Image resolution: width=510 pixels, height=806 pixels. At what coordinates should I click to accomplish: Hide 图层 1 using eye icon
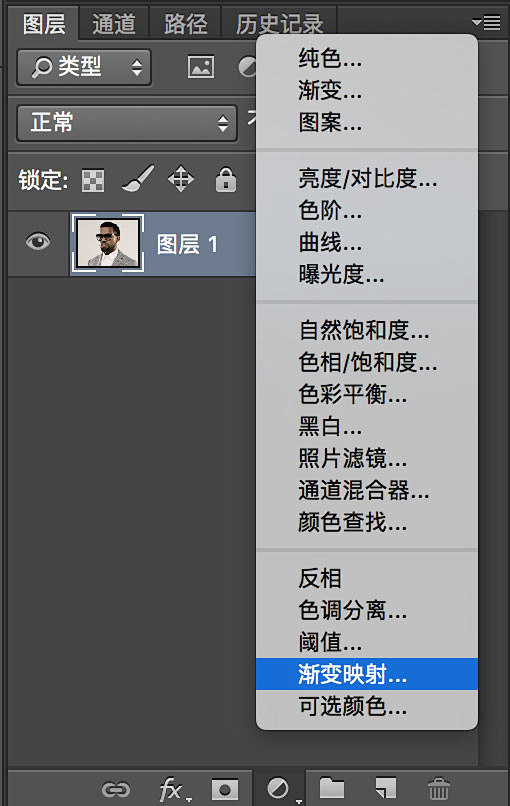(38, 241)
